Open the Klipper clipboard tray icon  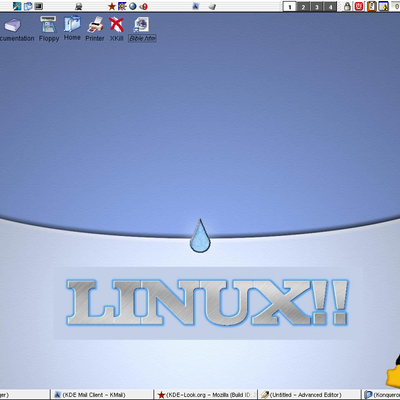point(372,6)
